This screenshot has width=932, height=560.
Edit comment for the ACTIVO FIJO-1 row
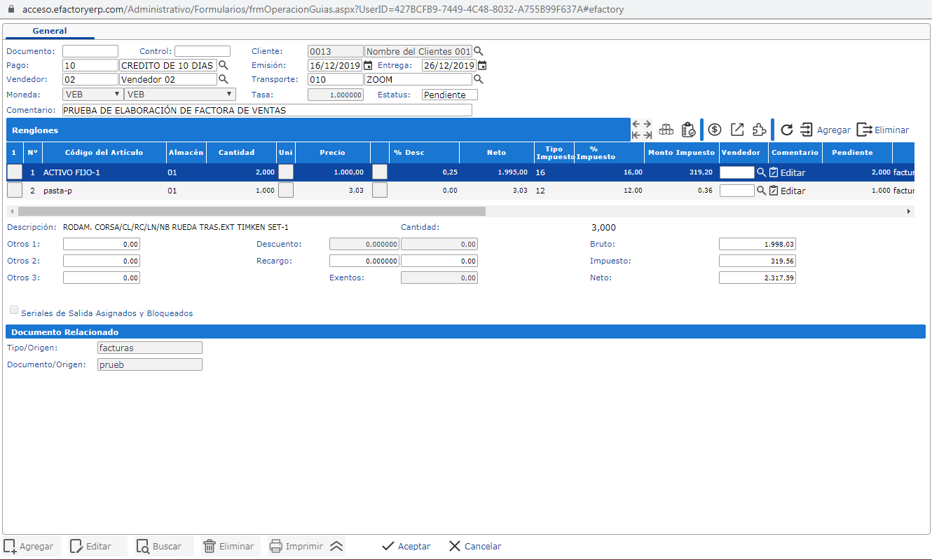point(787,172)
